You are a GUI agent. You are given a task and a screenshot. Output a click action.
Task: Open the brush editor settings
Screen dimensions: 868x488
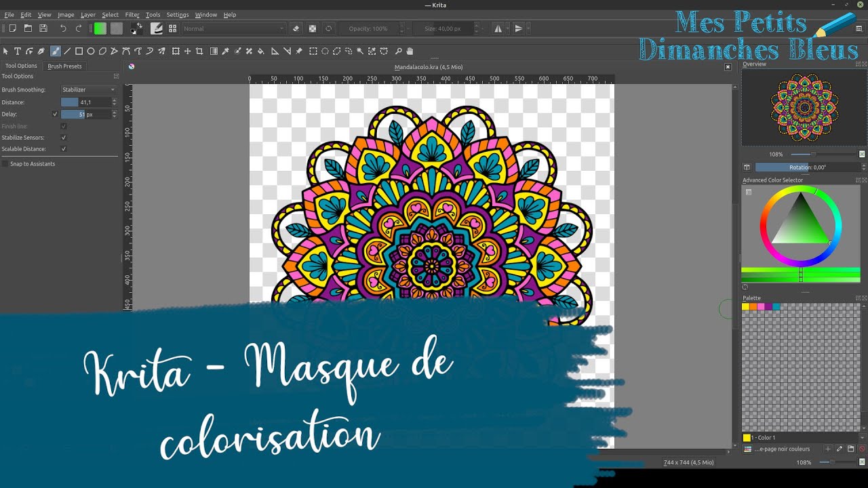[x=157, y=28]
